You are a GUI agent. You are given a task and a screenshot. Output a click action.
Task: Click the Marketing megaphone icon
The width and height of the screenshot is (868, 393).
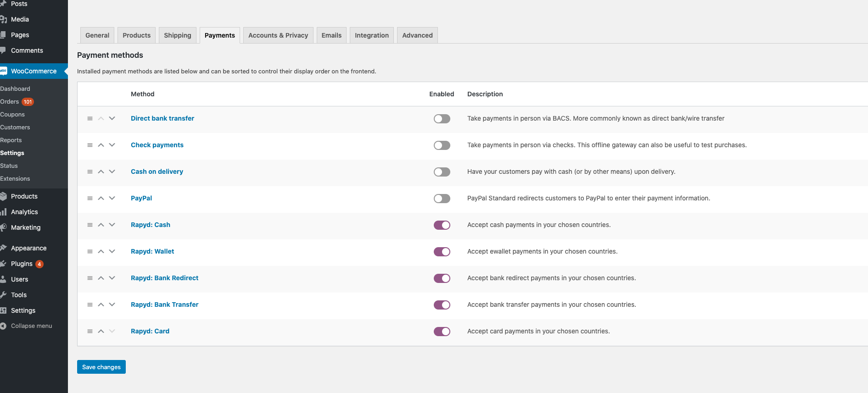click(x=3, y=227)
